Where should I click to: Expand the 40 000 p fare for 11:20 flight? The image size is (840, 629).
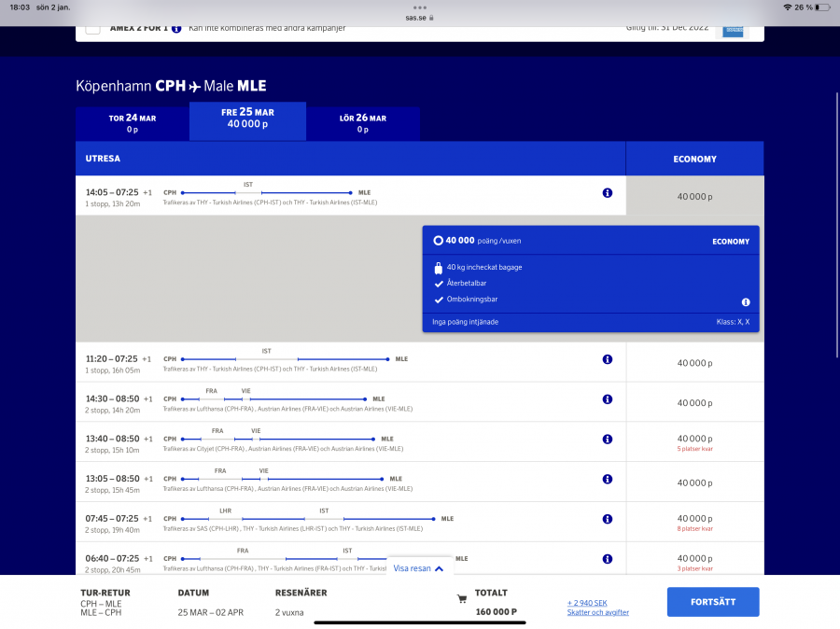pyautogui.click(x=694, y=363)
